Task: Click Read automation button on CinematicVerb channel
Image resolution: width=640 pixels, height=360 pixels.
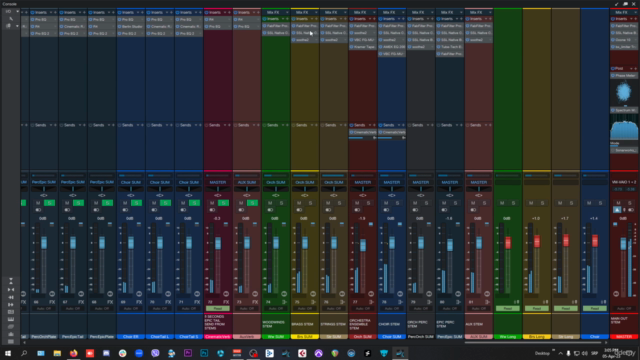Action: 218,309
